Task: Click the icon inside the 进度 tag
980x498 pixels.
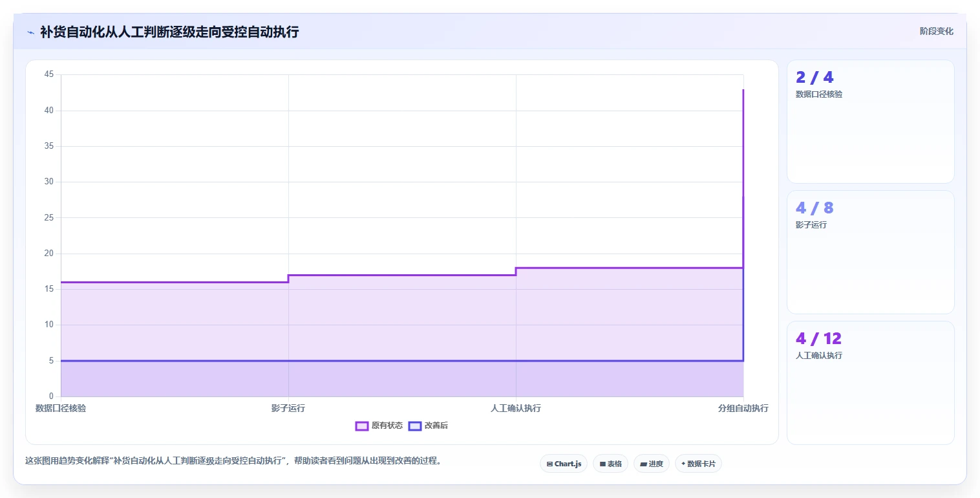Action: (x=643, y=464)
